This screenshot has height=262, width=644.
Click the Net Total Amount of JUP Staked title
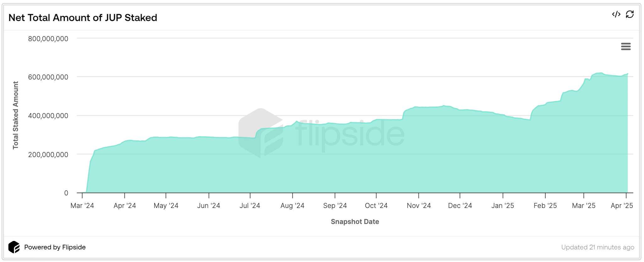click(83, 18)
